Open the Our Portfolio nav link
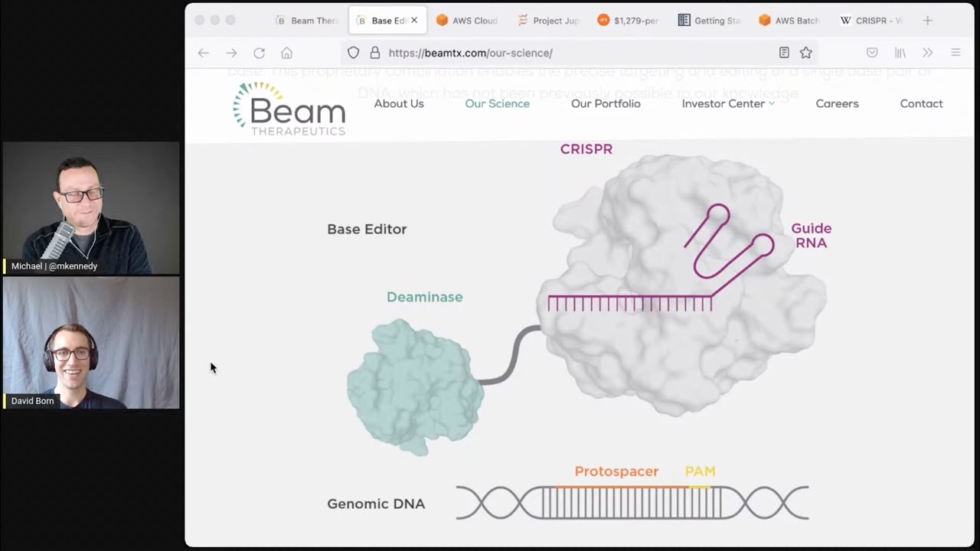 (x=606, y=103)
